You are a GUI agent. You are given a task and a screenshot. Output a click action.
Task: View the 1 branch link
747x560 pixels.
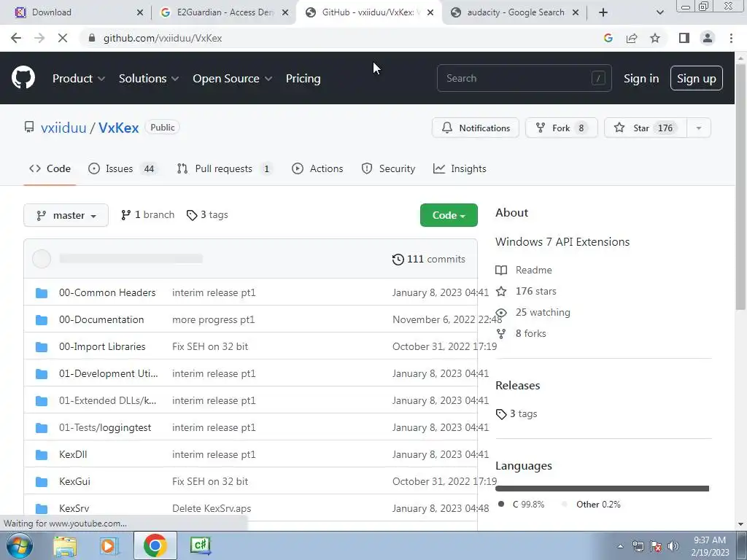(147, 215)
